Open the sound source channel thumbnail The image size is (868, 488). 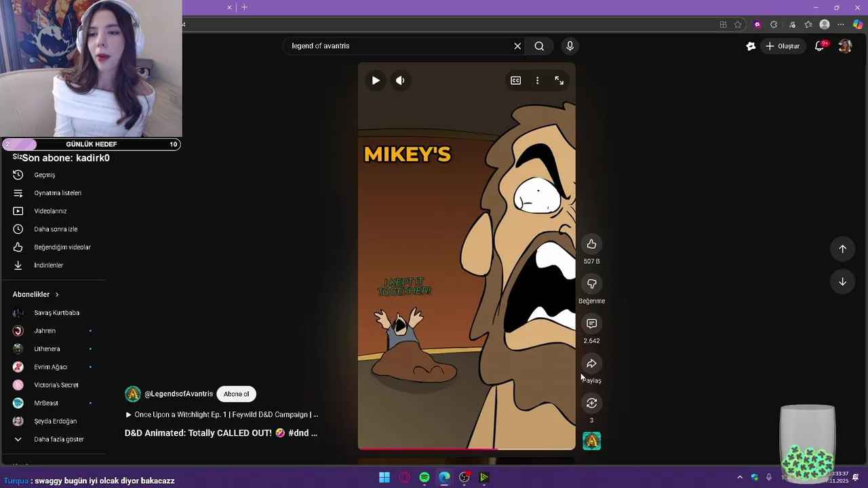point(591,441)
